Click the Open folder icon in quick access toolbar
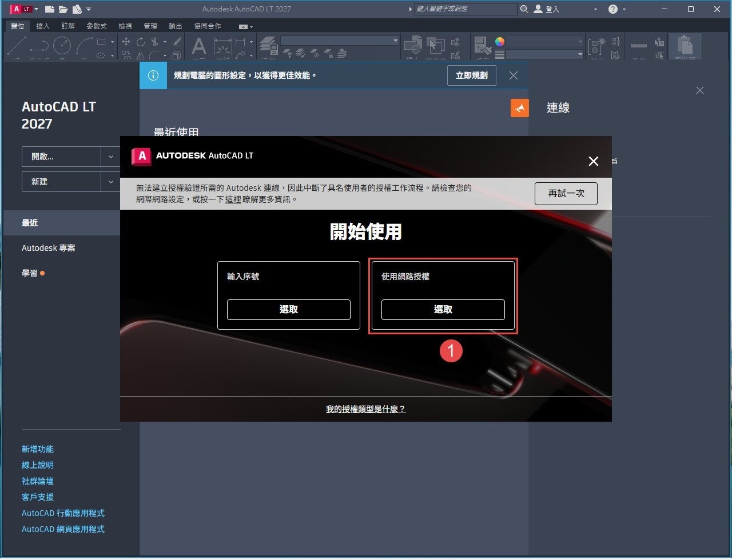 pyautogui.click(x=63, y=9)
